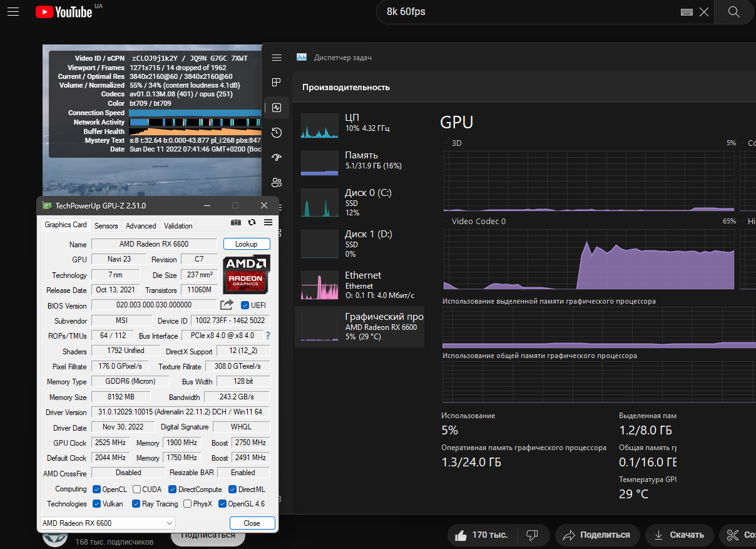Viewport: 756px width, 549px height.
Task: Click the Driver Version field value
Action: pyautogui.click(x=180, y=412)
